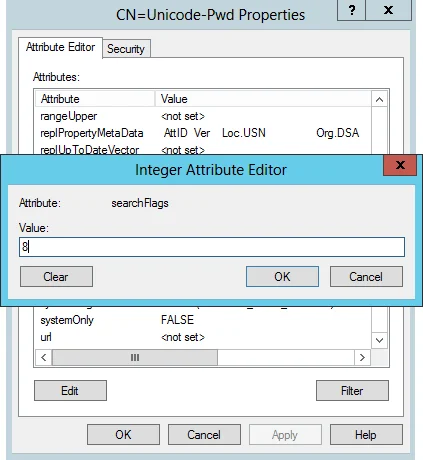
Task: Click the <not set> value of rangeUpper
Action: [x=183, y=116]
